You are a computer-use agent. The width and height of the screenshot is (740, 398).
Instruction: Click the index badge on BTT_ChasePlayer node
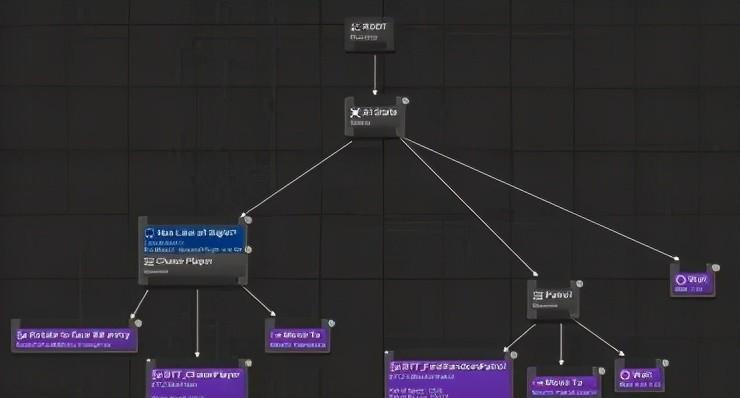(248, 363)
